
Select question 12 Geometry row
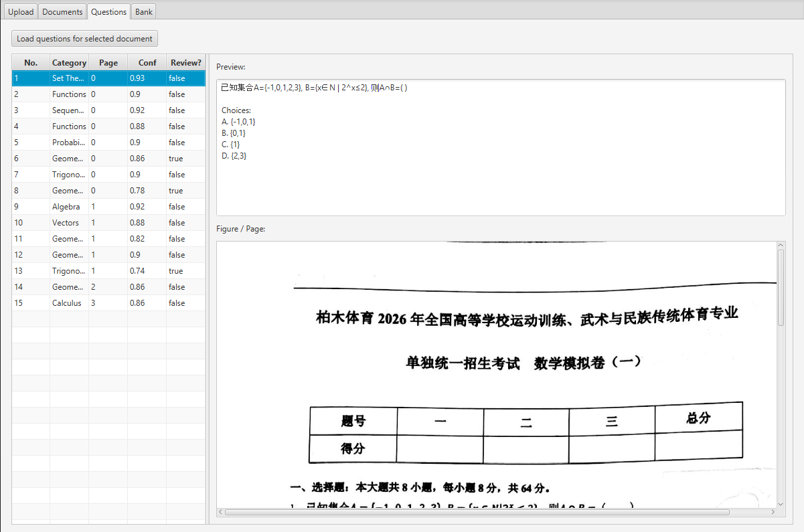[x=108, y=255]
